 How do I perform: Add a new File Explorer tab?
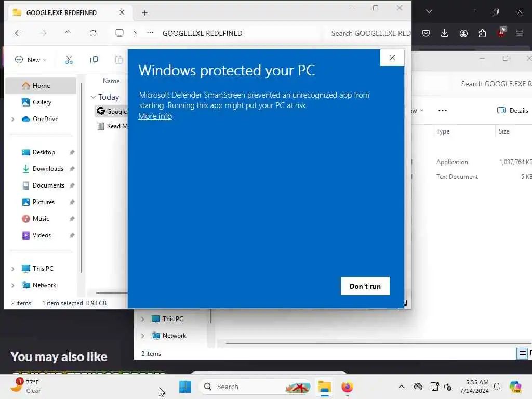pos(145,13)
